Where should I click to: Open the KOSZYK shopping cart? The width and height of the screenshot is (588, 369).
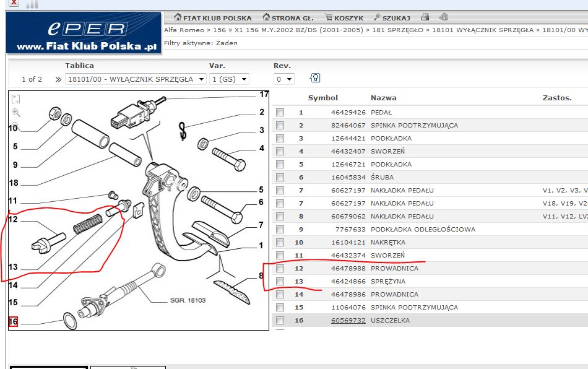click(x=344, y=17)
